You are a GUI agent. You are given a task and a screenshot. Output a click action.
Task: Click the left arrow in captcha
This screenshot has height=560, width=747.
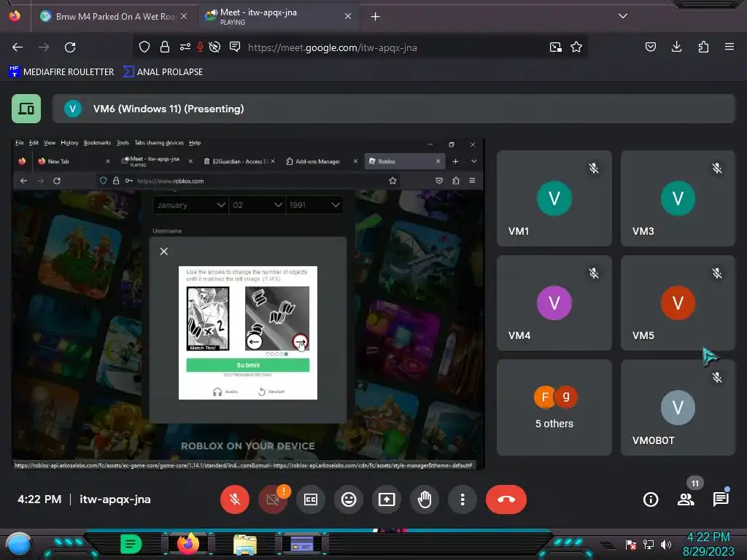click(x=255, y=341)
